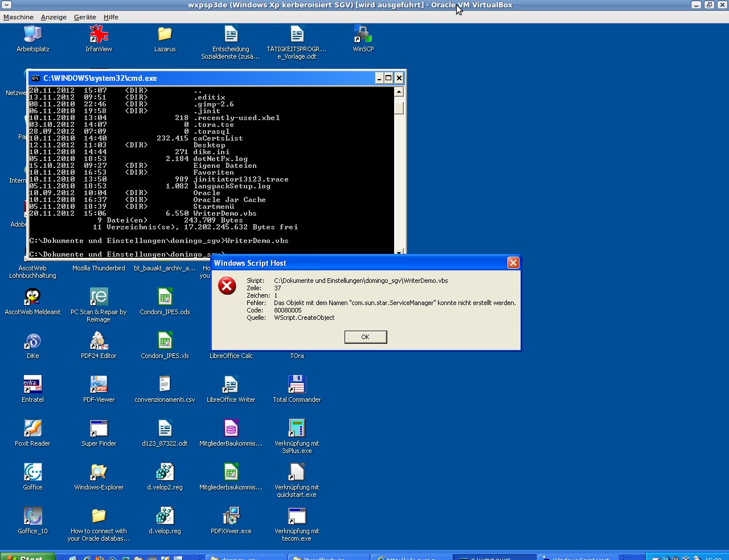The height and width of the screenshot is (560, 729).
Task: Open the Super Finder shortcut
Action: coord(99,429)
